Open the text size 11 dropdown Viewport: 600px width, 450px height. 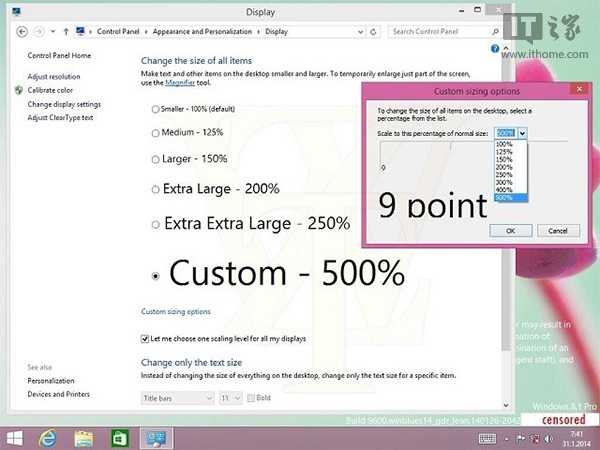[231, 398]
